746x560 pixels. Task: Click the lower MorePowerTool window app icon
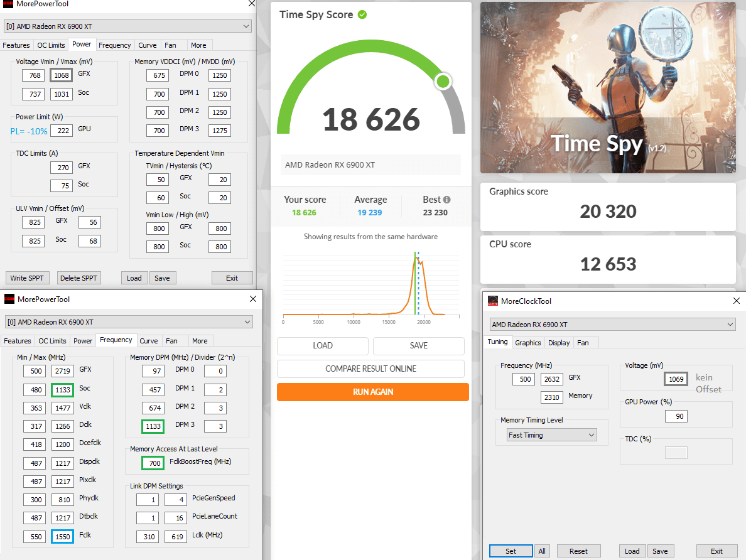pyautogui.click(x=9, y=299)
